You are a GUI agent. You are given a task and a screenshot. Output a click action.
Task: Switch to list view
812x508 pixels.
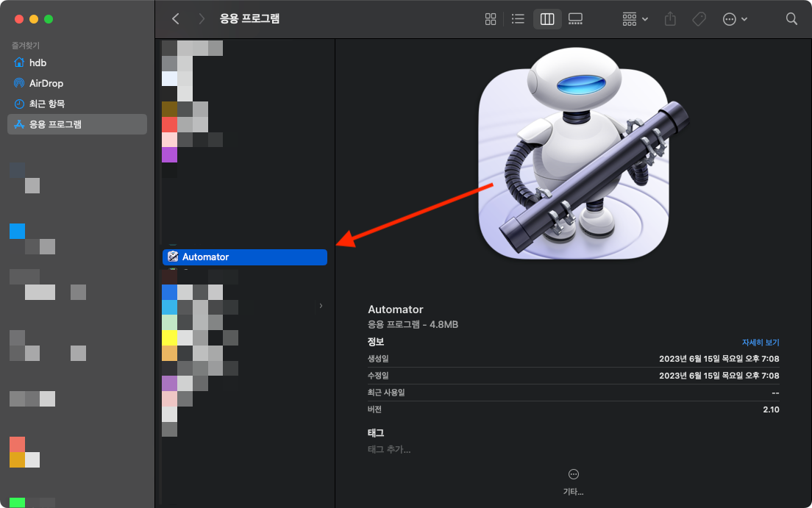(x=518, y=19)
